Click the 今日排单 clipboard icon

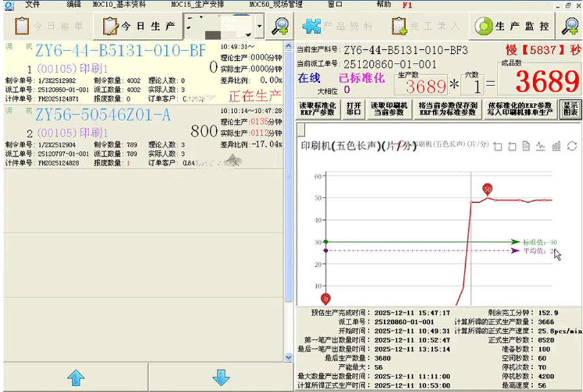[23, 27]
